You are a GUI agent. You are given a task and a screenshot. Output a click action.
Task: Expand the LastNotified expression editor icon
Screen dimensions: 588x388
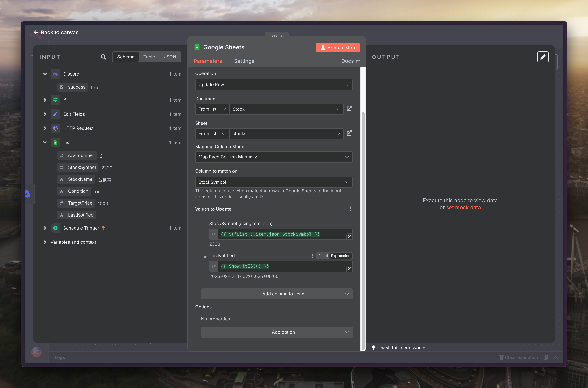(x=349, y=269)
